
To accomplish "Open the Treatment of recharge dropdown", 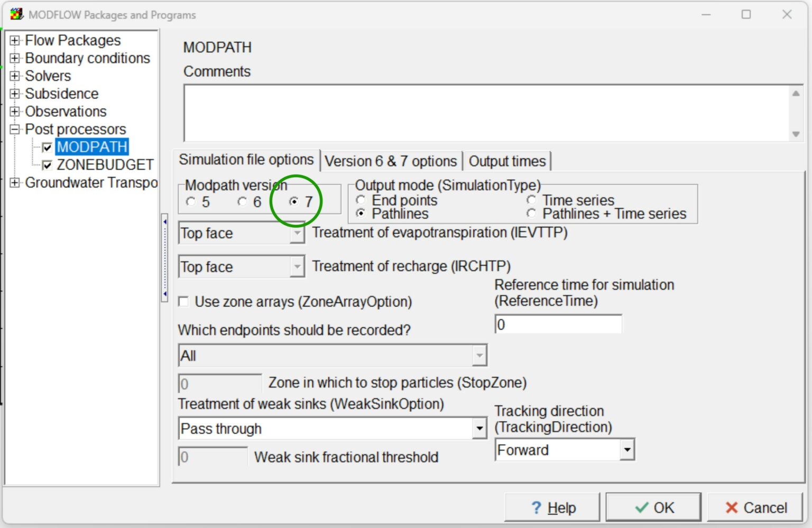I will [297, 266].
